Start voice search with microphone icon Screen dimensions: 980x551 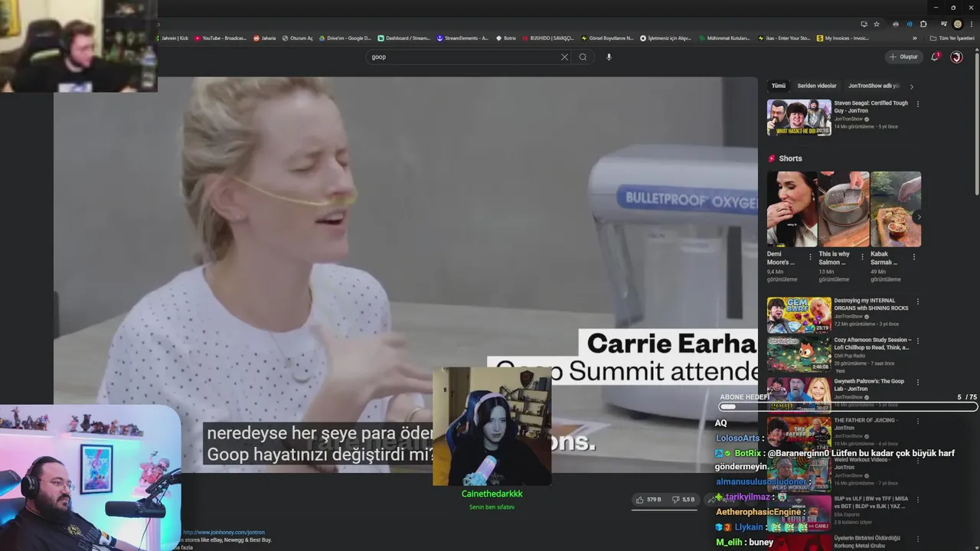pos(609,57)
